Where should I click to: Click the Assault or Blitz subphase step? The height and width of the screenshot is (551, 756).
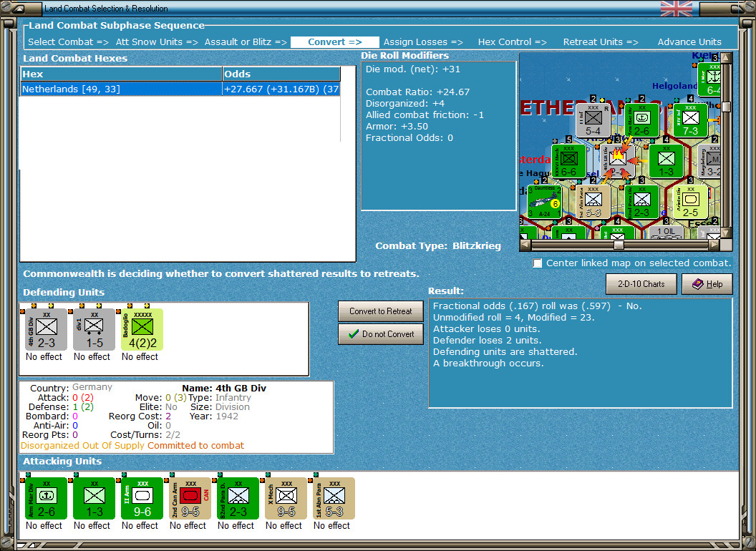click(246, 42)
